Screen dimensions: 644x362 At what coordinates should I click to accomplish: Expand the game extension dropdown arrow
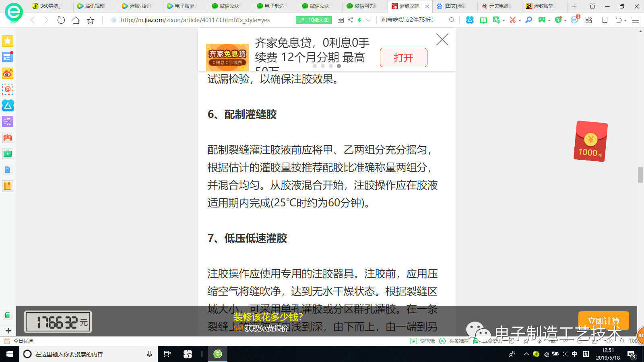tap(549, 21)
